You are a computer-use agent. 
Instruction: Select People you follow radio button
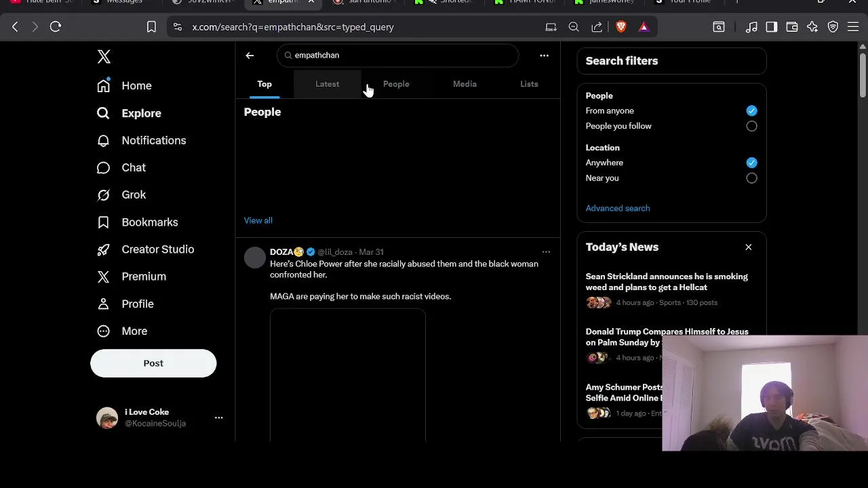click(751, 126)
